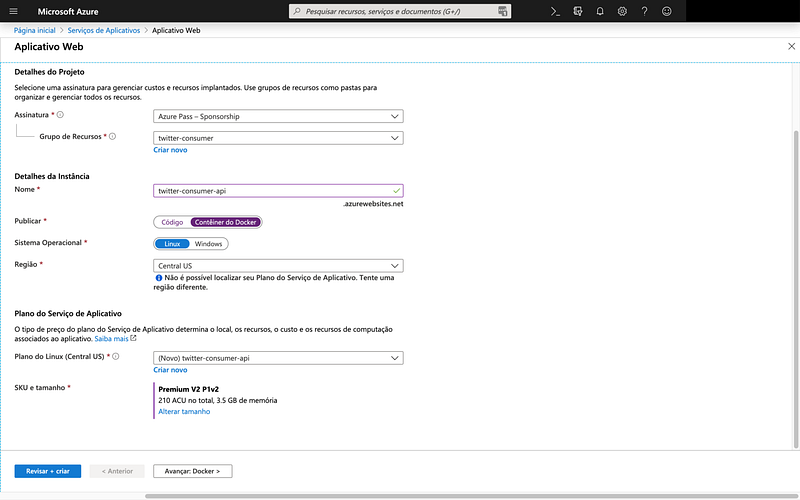Click the Anterior button
The height and width of the screenshot is (500, 800).
(117, 471)
